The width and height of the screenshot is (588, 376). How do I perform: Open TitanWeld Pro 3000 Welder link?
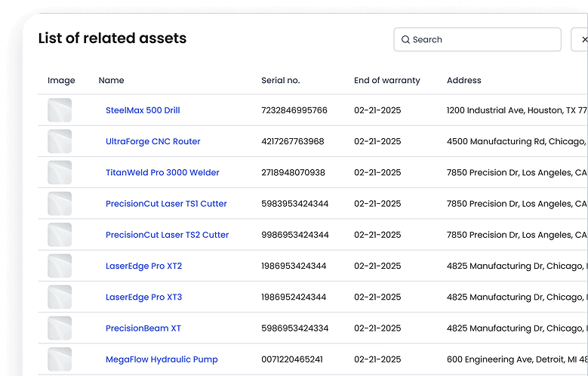[x=162, y=172]
